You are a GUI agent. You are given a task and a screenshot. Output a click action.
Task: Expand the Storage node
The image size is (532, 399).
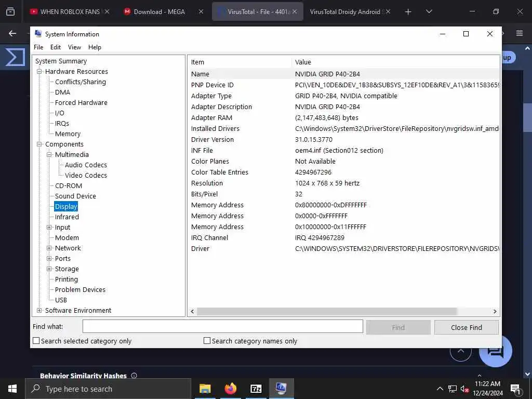[49, 269]
